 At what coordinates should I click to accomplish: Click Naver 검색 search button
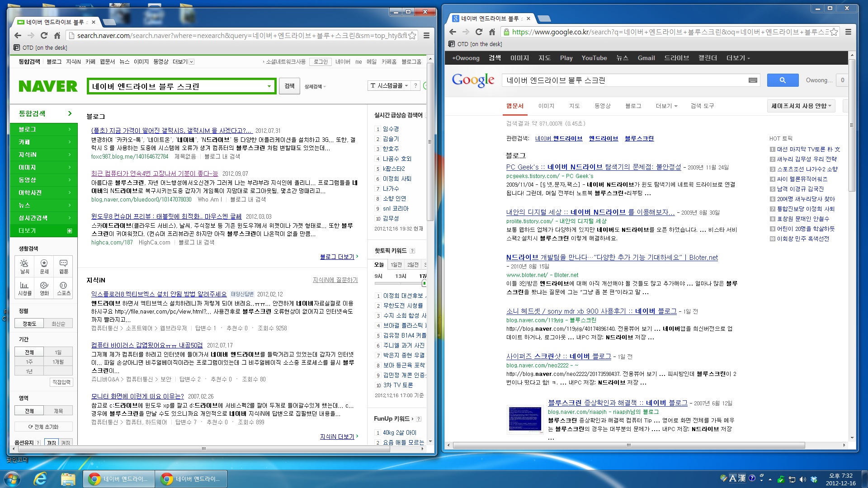point(289,86)
